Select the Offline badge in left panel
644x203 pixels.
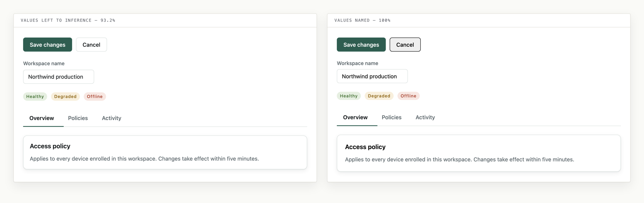(x=95, y=96)
